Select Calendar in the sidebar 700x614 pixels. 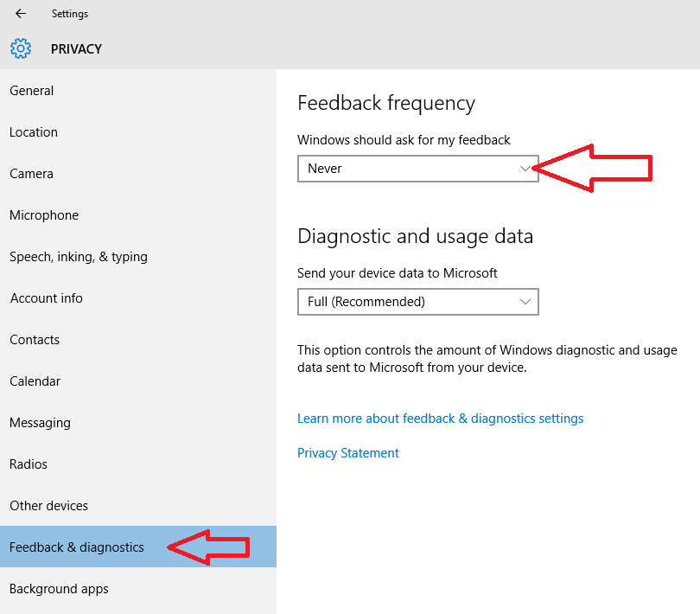pyautogui.click(x=138, y=381)
